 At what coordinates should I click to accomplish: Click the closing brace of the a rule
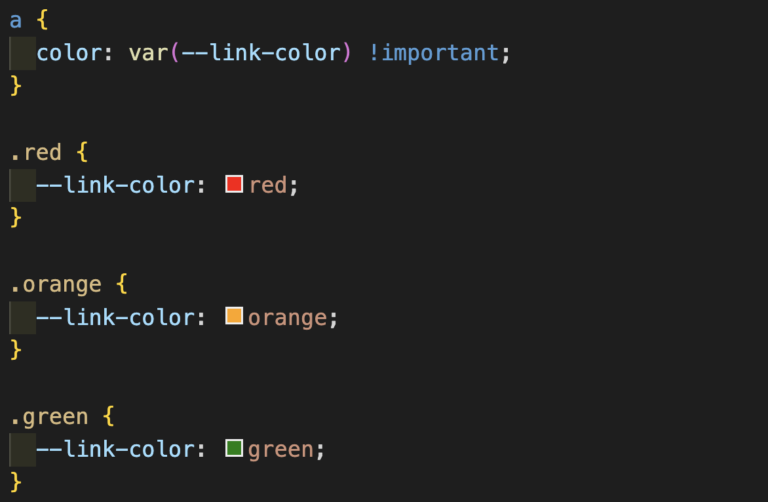click(16, 86)
